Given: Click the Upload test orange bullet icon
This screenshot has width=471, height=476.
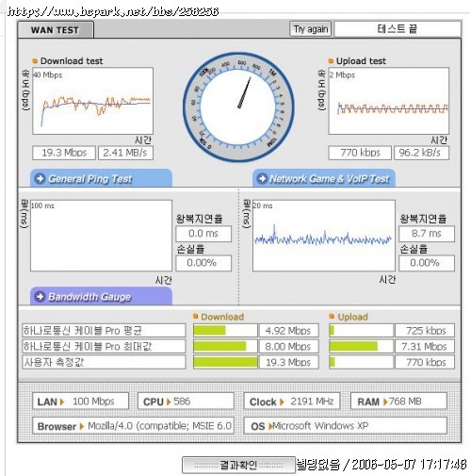Looking at the screenshot, I should pyautogui.click(x=331, y=60).
